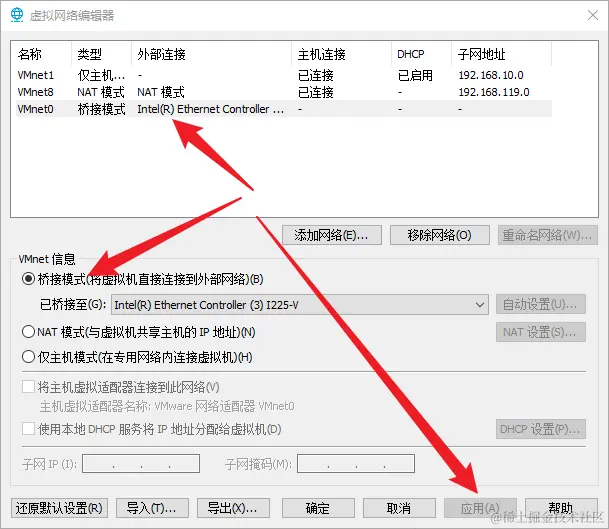Screen dimensions: 609x529
Task: Click the 导出(X)... button
Action: (x=233, y=508)
